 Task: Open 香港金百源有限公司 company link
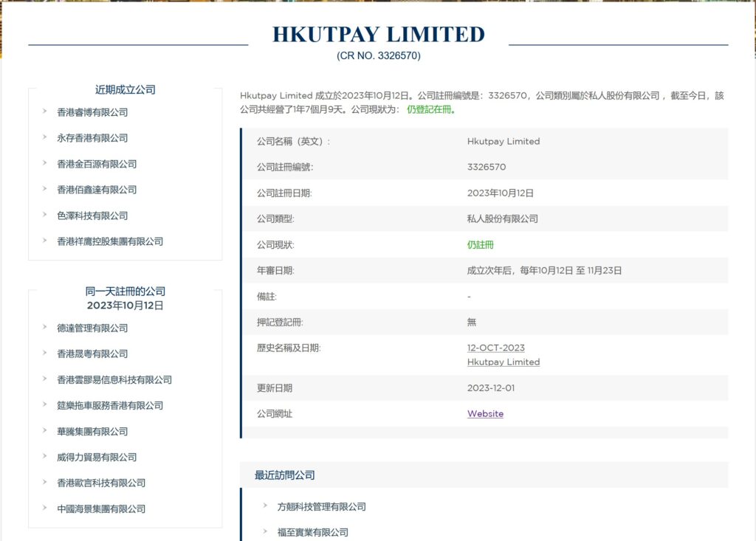coord(97,164)
